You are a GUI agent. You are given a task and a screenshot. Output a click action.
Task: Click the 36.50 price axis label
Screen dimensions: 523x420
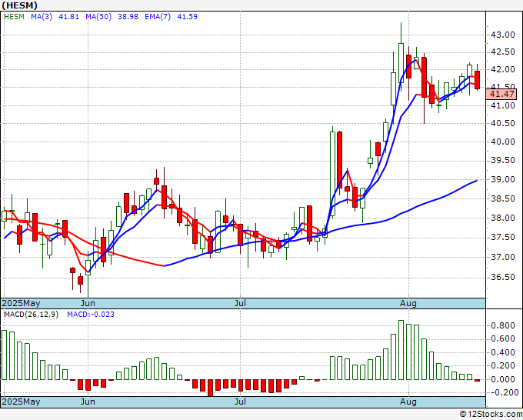tap(502, 278)
